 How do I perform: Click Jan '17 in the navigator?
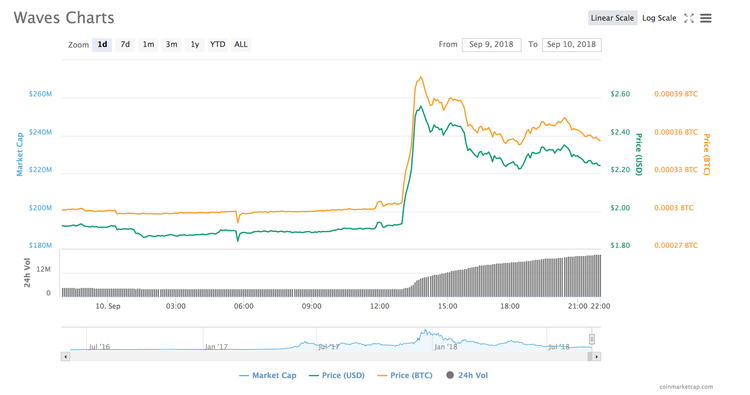coord(216,347)
